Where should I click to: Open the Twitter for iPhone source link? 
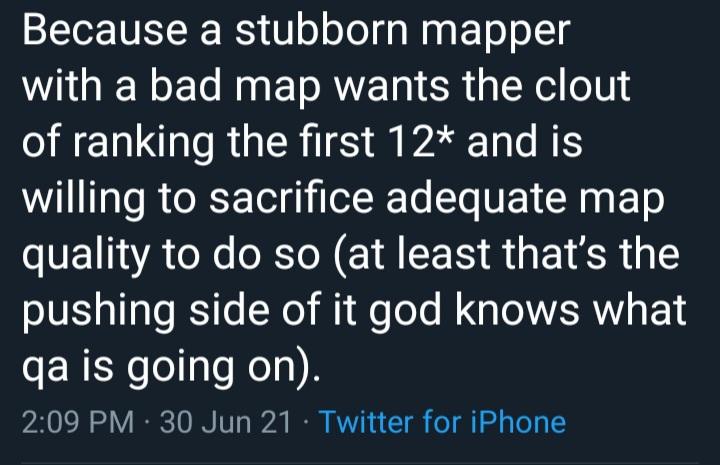tap(442, 421)
